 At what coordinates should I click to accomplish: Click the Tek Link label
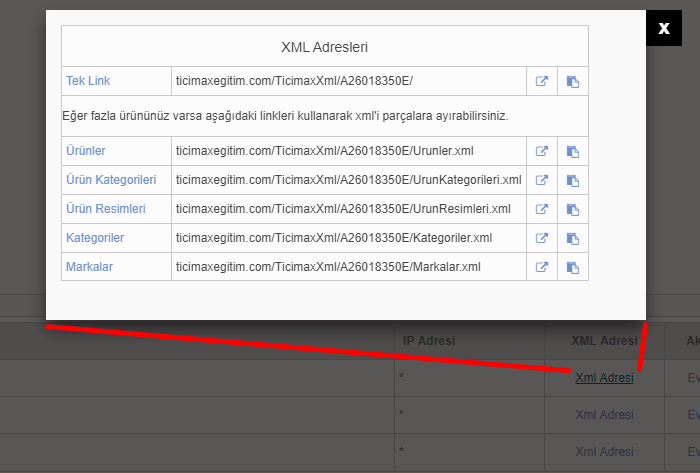pyautogui.click(x=88, y=81)
